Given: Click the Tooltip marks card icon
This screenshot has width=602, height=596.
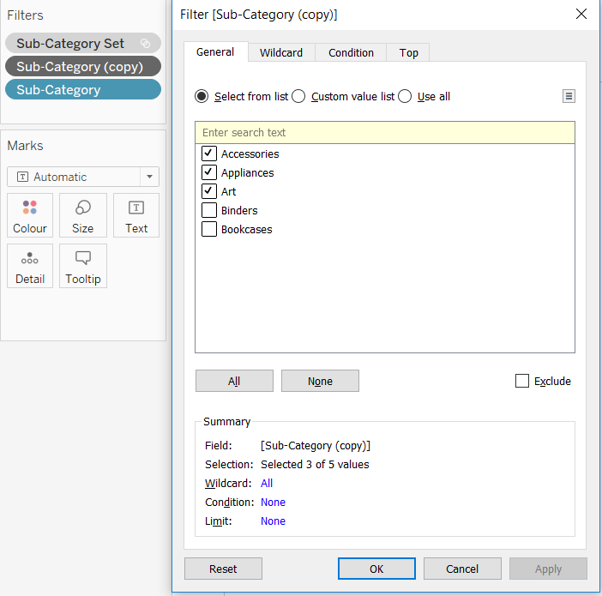Looking at the screenshot, I should tap(83, 259).
